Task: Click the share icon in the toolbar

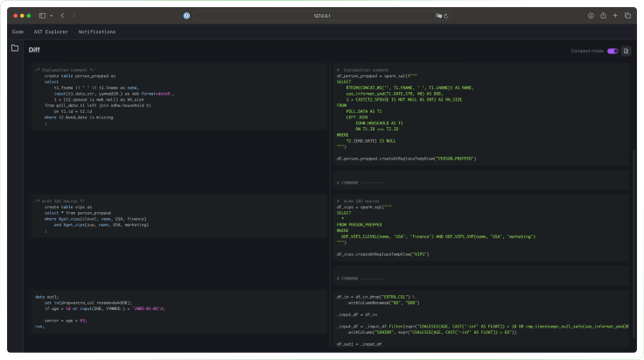Action: pos(603,16)
